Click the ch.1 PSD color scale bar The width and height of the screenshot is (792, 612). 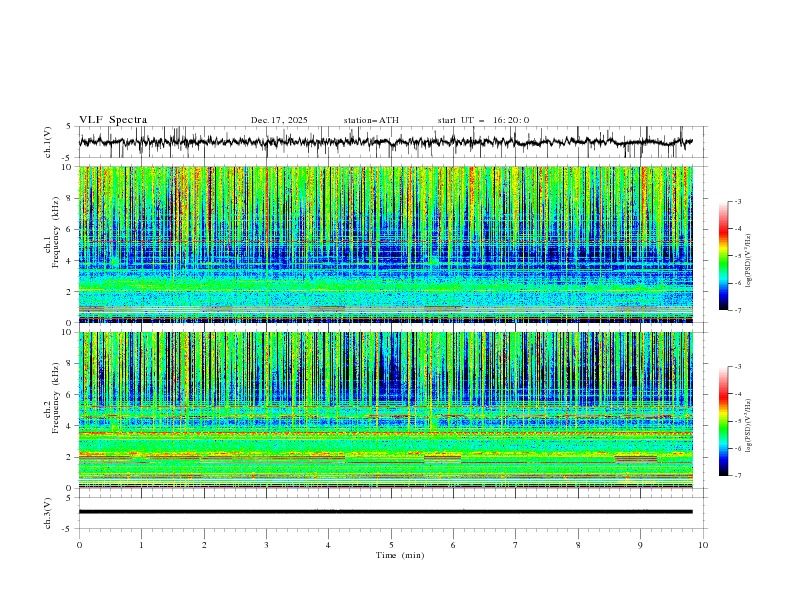(x=723, y=256)
